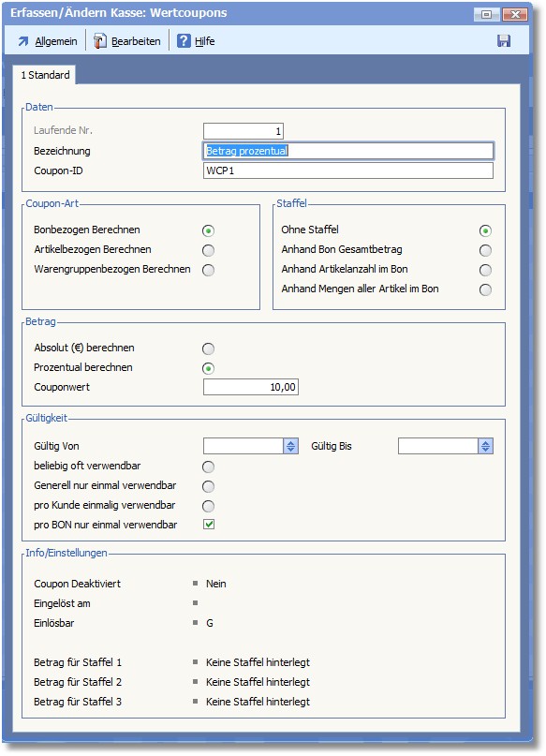Click the Couponwert value field
Screen dimensions: 546x756
251,387
